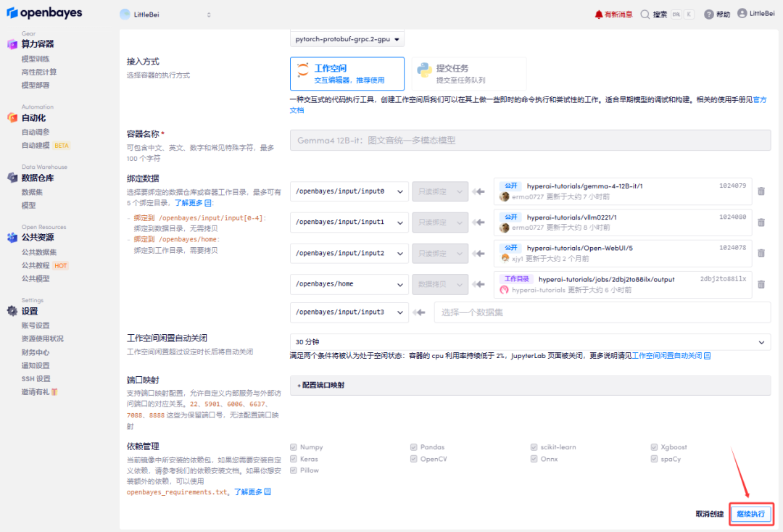The width and height of the screenshot is (783, 532).
Task: Toggle the Keras checkbox
Action: (294, 459)
